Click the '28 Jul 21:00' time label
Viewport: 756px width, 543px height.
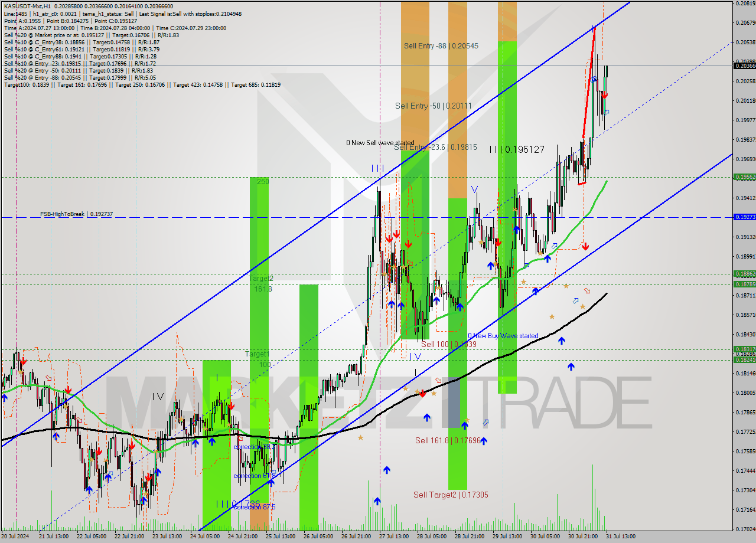point(470,537)
